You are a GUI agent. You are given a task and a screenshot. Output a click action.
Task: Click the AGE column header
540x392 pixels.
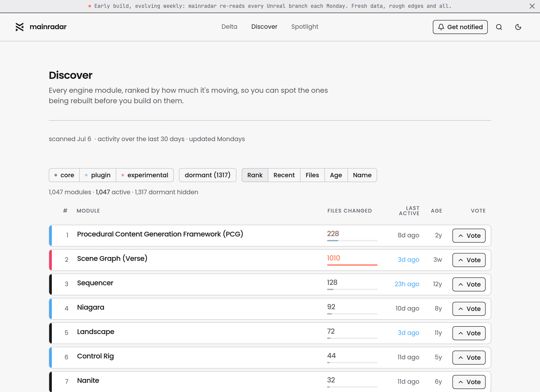(x=436, y=211)
